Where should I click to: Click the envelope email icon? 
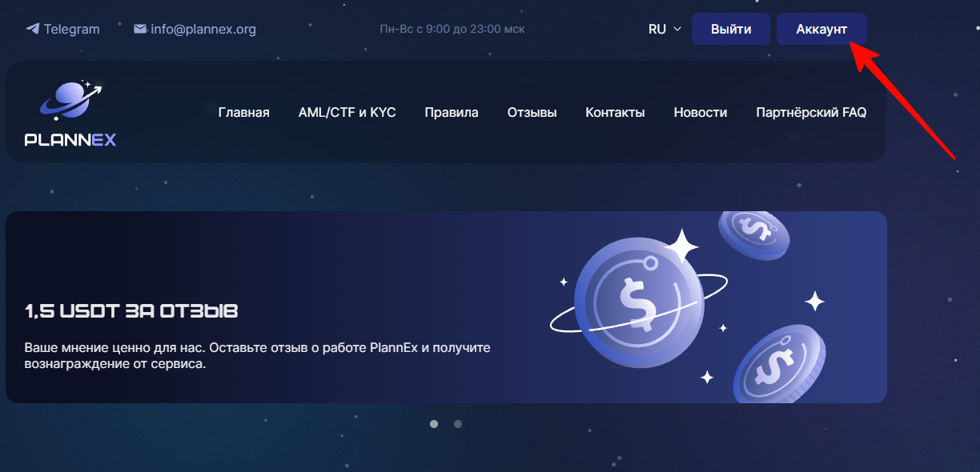point(140,29)
